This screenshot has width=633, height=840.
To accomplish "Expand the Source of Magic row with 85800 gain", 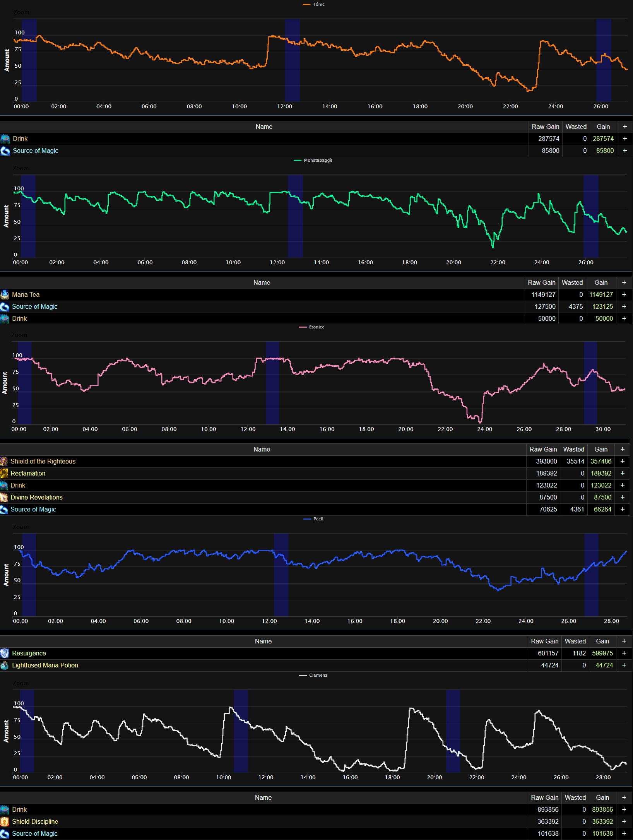I will click(x=624, y=151).
